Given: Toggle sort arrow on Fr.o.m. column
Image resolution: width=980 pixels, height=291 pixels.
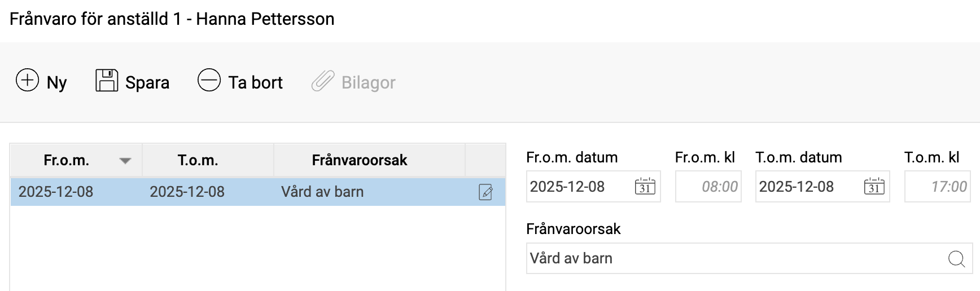Looking at the screenshot, I should pos(125,161).
